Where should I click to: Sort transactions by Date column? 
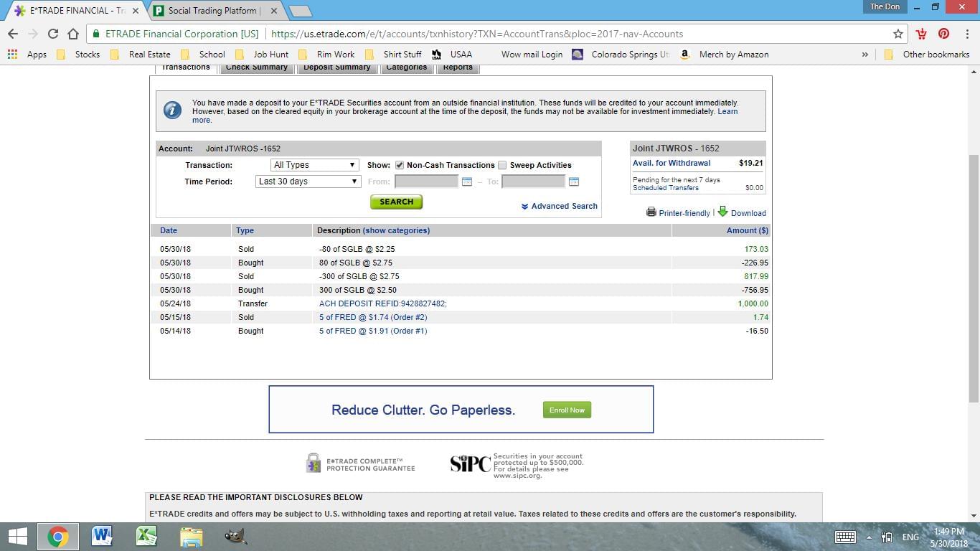click(x=169, y=230)
